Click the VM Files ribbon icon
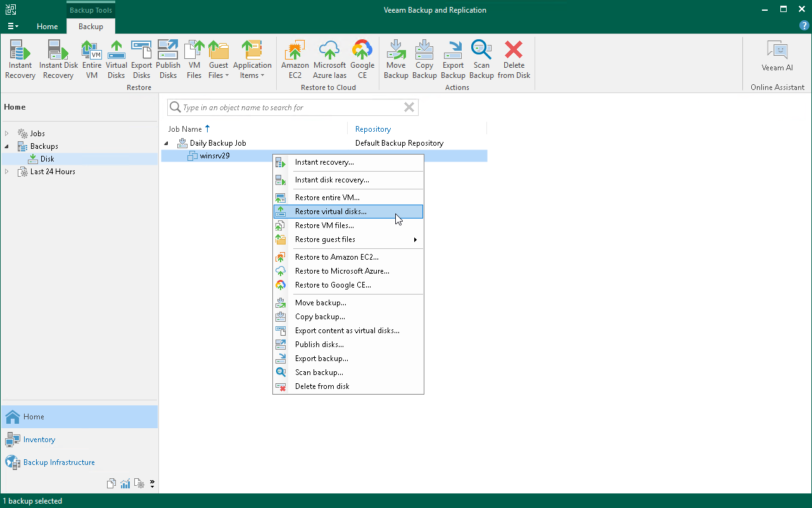Image resolution: width=812 pixels, height=508 pixels. point(194,60)
